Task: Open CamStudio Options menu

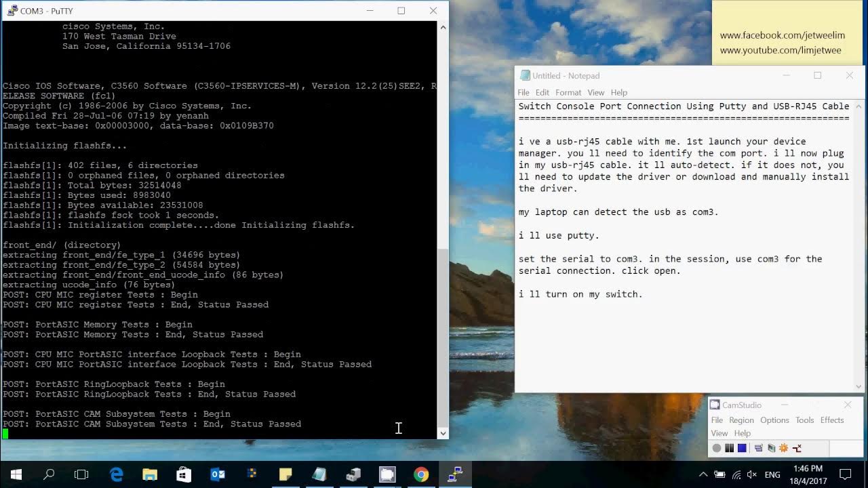Action: click(x=774, y=420)
